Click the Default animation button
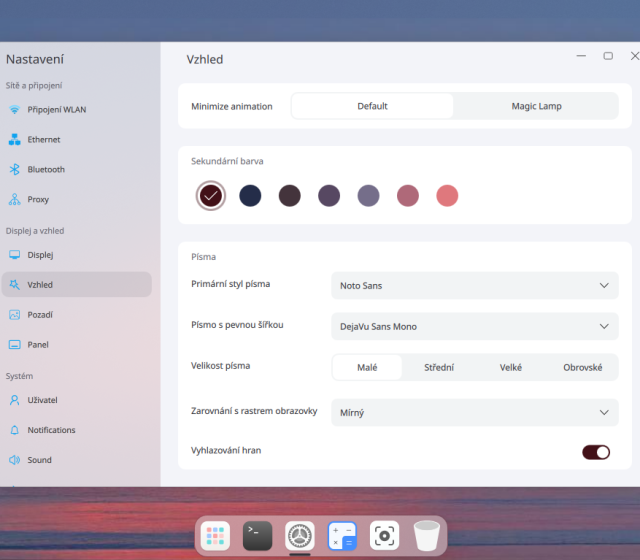 coord(372,106)
